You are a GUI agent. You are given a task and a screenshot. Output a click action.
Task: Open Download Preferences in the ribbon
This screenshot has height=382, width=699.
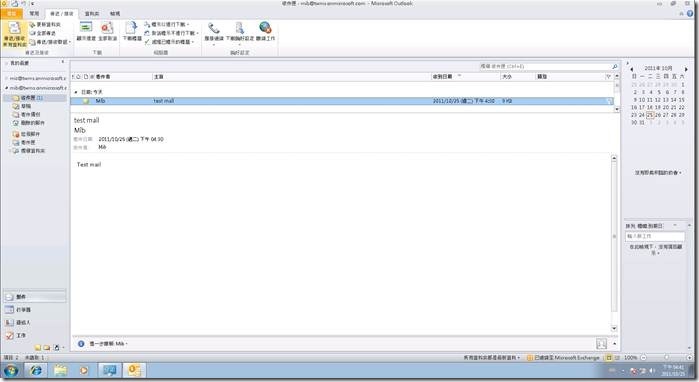(x=240, y=32)
